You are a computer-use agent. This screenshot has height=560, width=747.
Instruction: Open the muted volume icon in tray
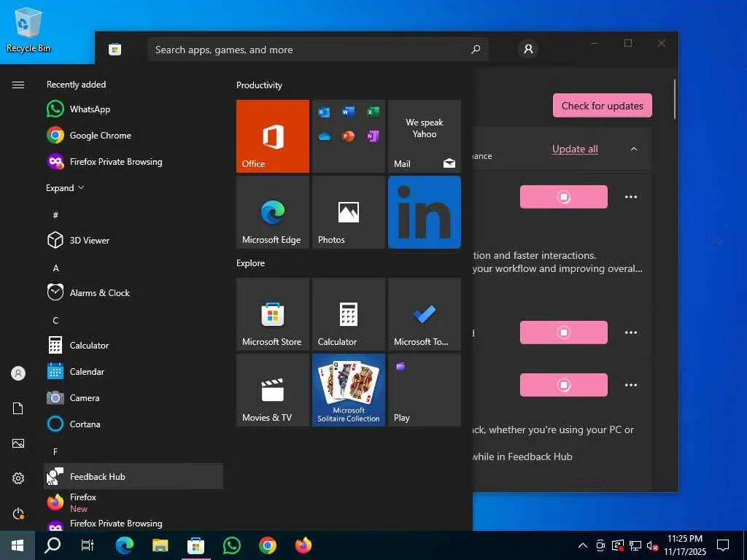point(653,545)
